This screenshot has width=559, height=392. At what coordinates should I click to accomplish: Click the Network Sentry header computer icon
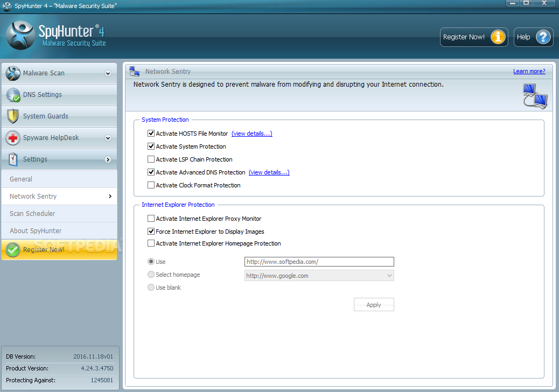pos(135,71)
